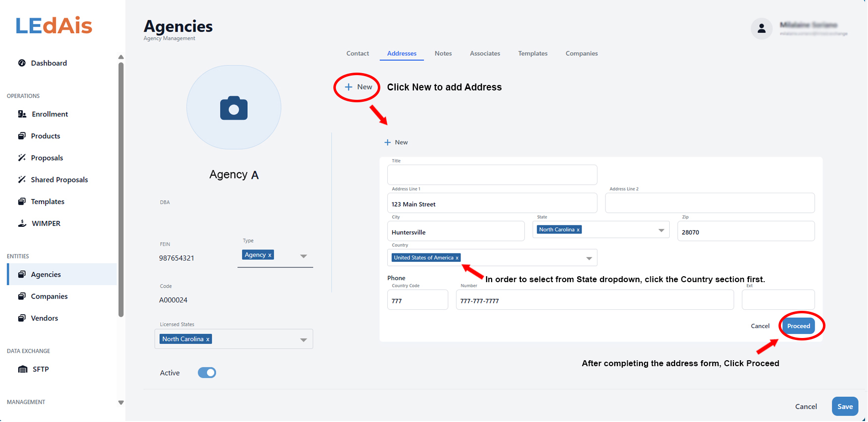Open Shared Proposals label in the sidebar
Viewport: 868px width, 422px height.
coord(59,179)
